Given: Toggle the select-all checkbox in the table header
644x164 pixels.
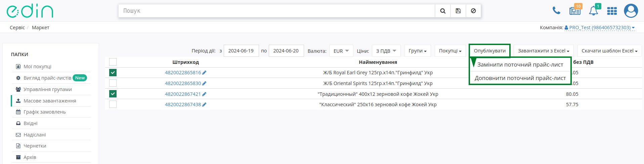Looking at the screenshot, I should click(x=113, y=62).
